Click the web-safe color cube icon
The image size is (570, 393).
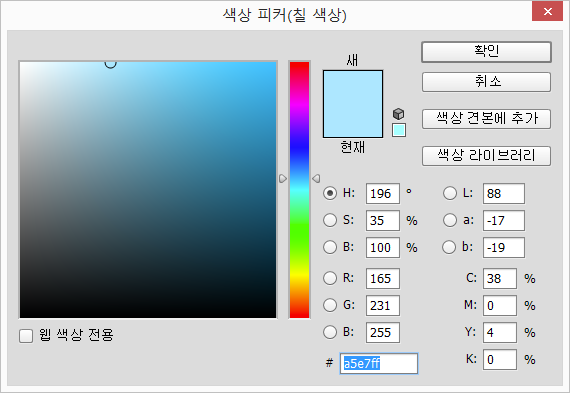tap(399, 114)
